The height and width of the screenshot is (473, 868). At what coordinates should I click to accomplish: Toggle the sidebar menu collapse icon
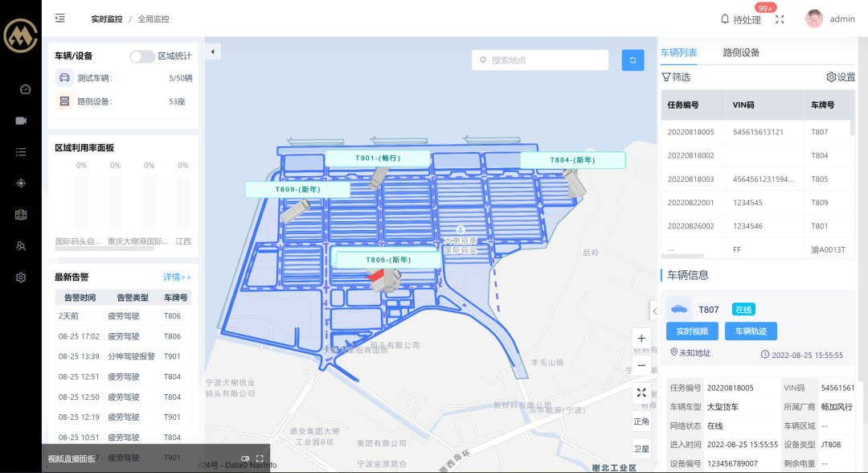tap(60, 18)
